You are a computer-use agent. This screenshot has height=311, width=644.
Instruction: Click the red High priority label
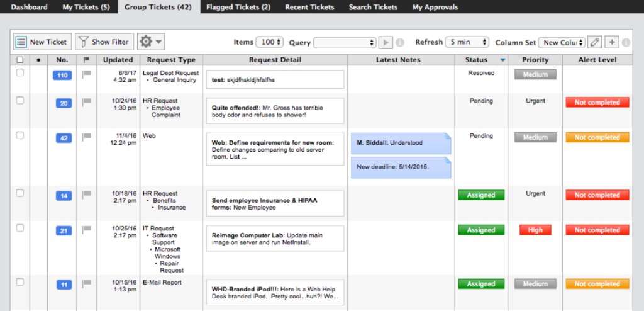[535, 230]
